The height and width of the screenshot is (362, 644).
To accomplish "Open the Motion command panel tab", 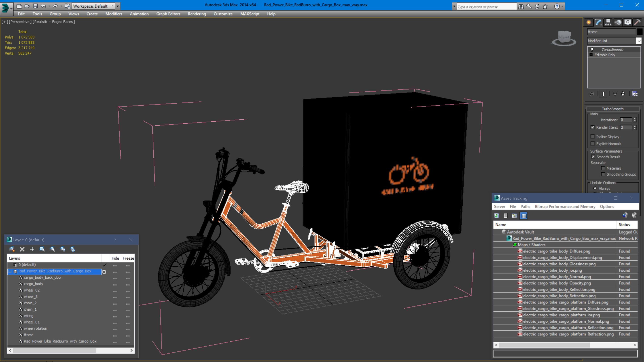I will 618,23.
